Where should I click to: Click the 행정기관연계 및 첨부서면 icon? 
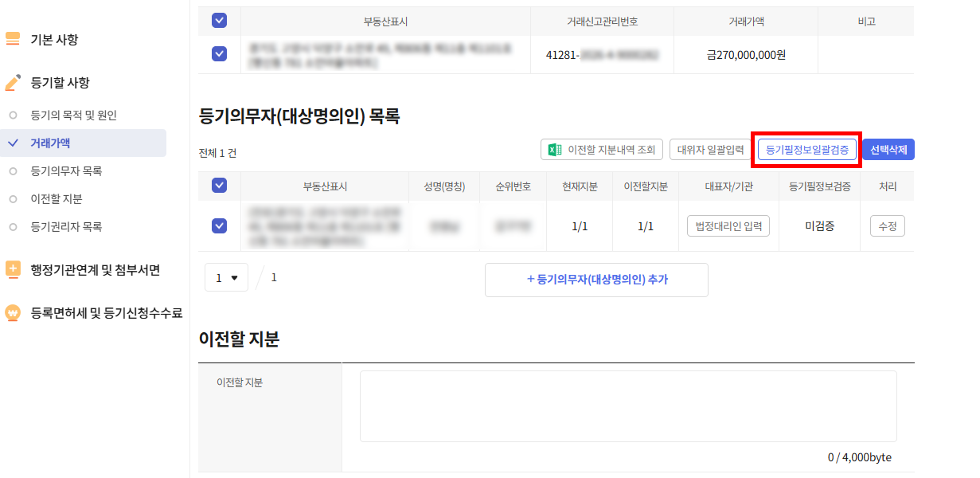[13, 269]
